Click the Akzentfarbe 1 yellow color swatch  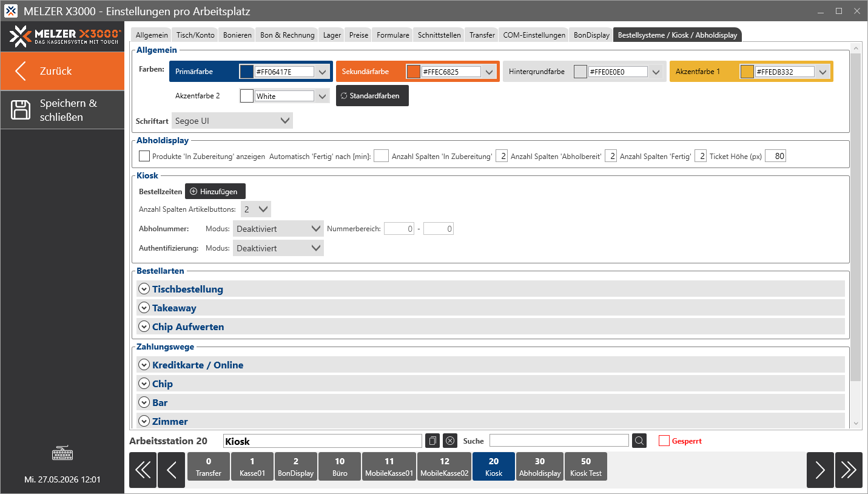[x=747, y=72]
